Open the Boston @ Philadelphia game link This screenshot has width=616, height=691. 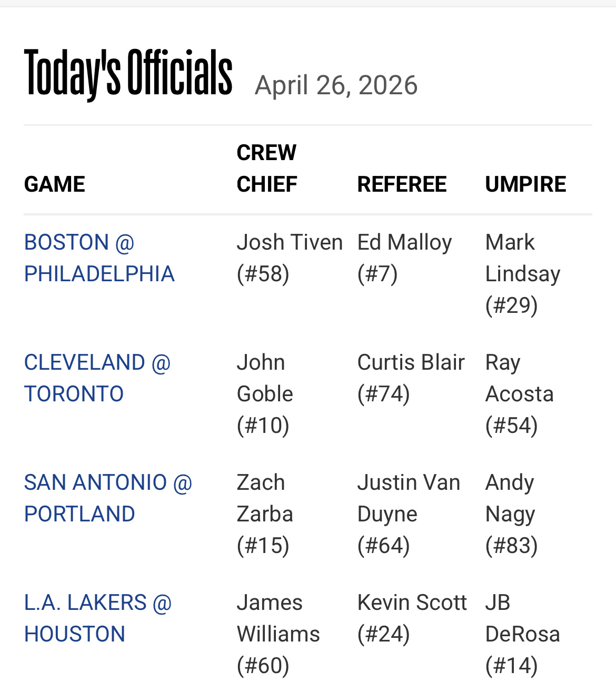(99, 258)
